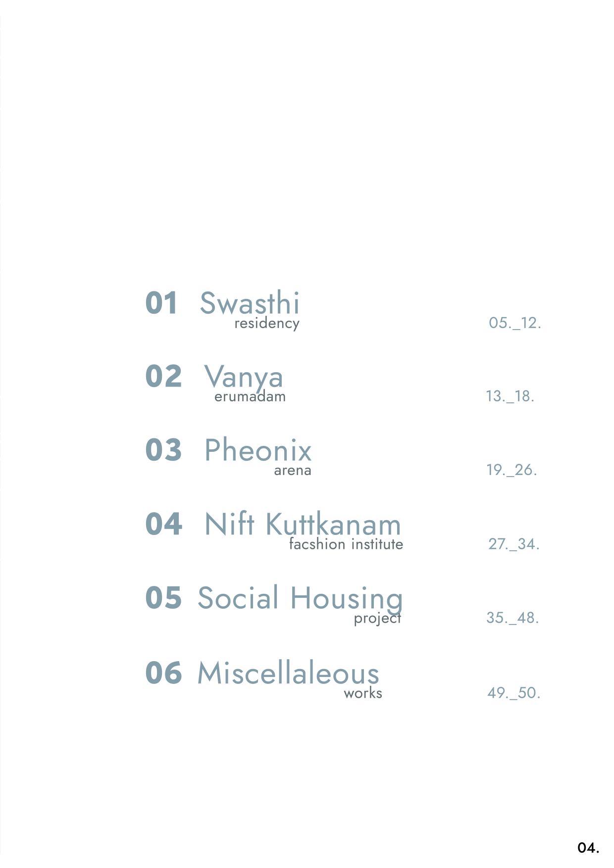Viewport: 614px width, 868px height.
Task: Open the Nift Kuttkanam chapter title
Action: tap(303, 524)
